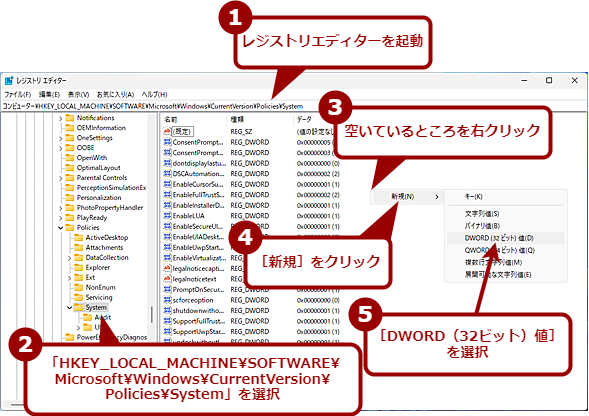Click the Personalization folder icon

(x=69, y=198)
